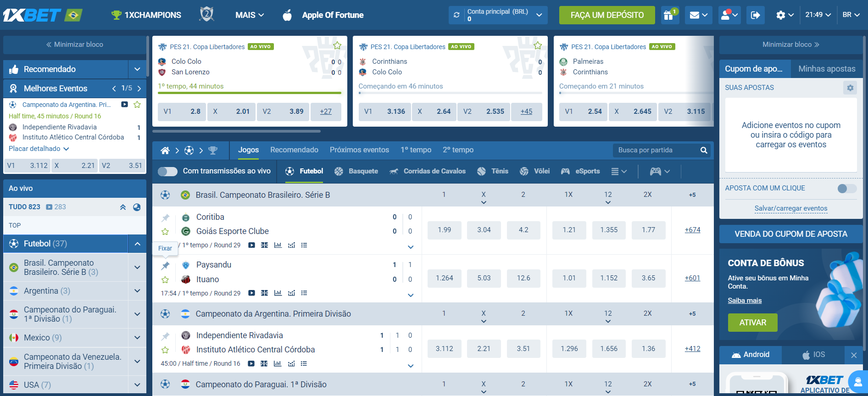Open the list icon for Independiente Rivadavia match
The height and width of the screenshot is (396, 868).
304,363
